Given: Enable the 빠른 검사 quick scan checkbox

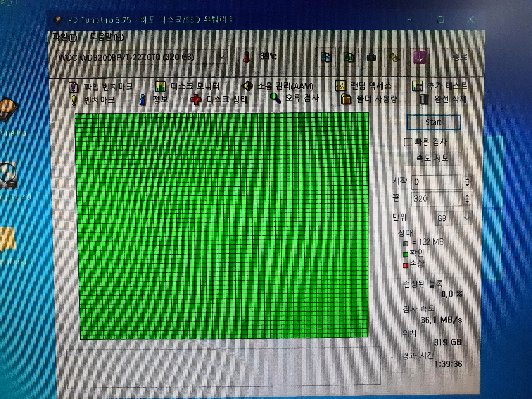Looking at the screenshot, I should (408, 142).
